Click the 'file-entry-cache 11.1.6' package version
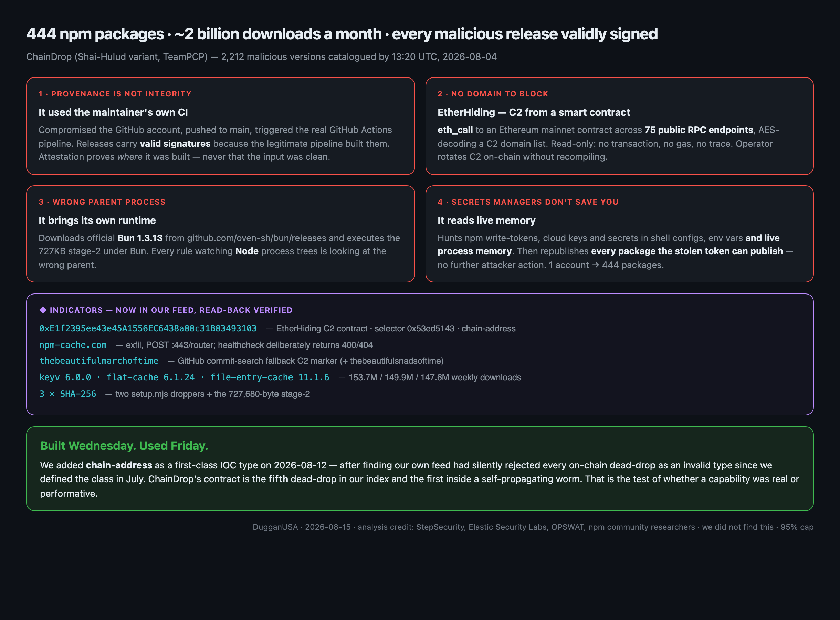 tap(270, 377)
